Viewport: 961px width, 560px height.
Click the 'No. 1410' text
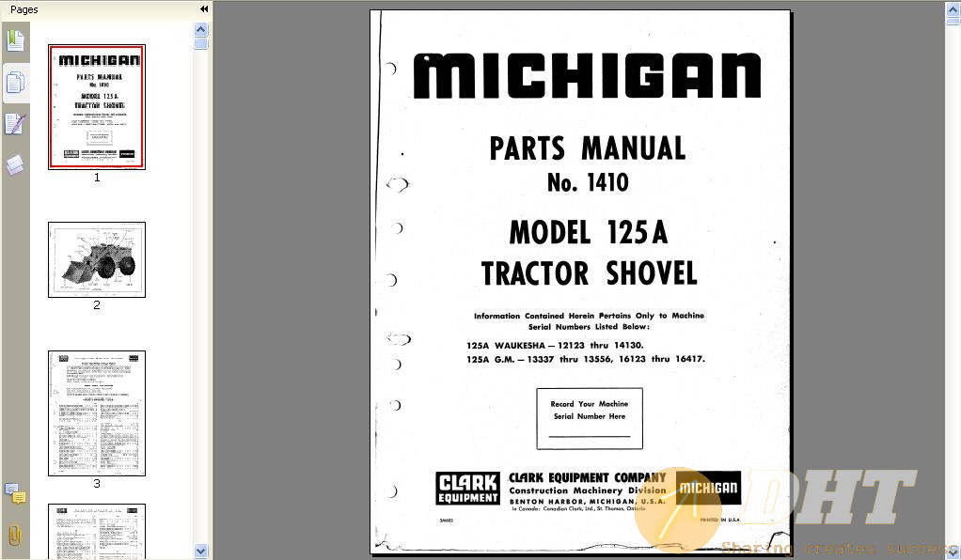click(588, 182)
